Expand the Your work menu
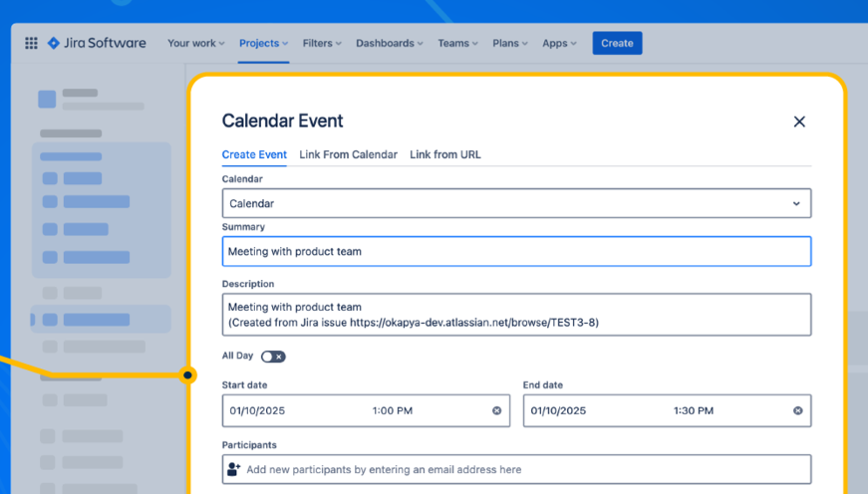Viewport: 868px width, 494px height. pos(196,43)
